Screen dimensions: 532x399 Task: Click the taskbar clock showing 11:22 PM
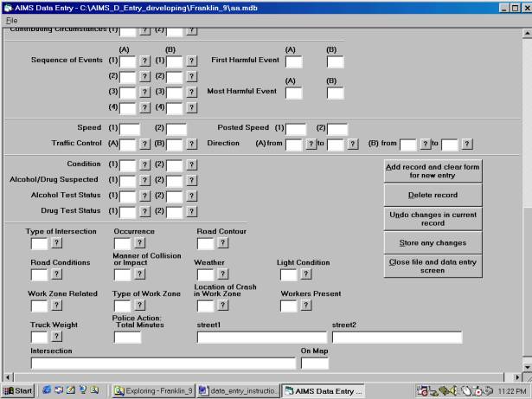click(511, 391)
